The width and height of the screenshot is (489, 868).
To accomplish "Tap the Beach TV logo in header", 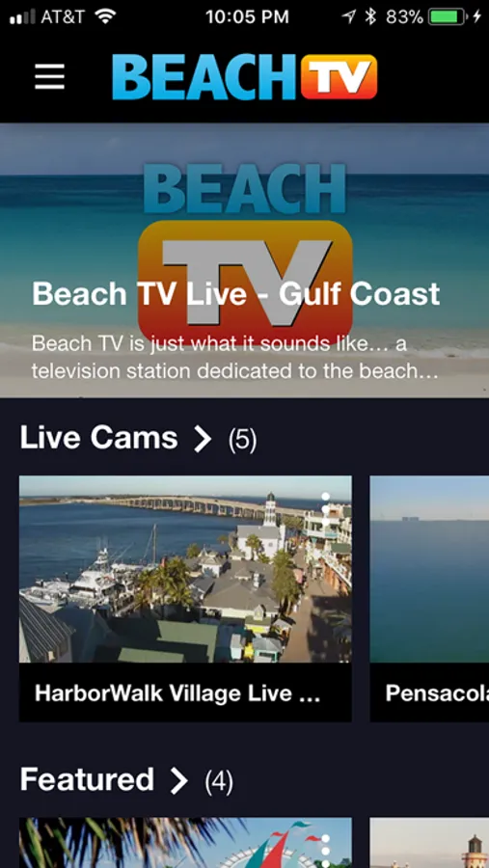I will [x=244, y=77].
